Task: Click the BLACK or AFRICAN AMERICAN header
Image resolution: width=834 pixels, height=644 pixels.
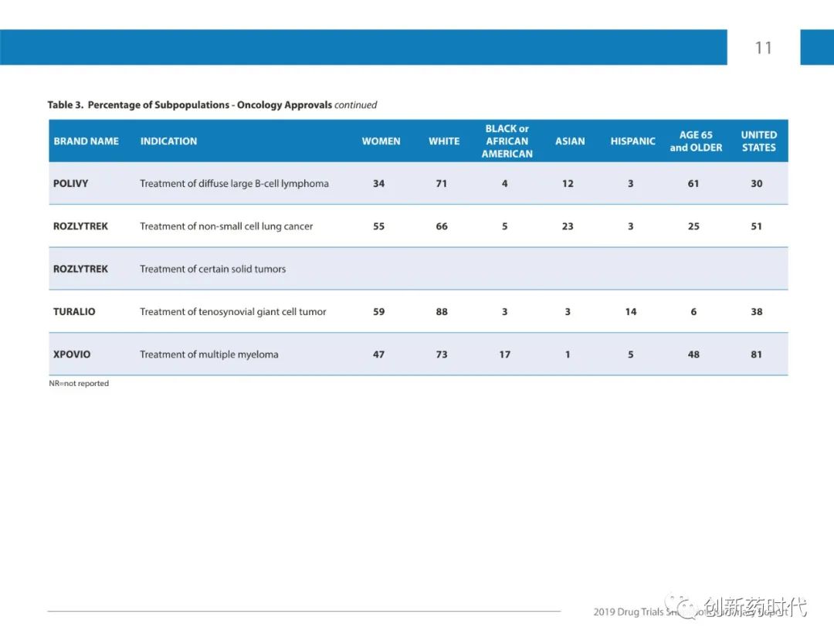Action: (507, 141)
